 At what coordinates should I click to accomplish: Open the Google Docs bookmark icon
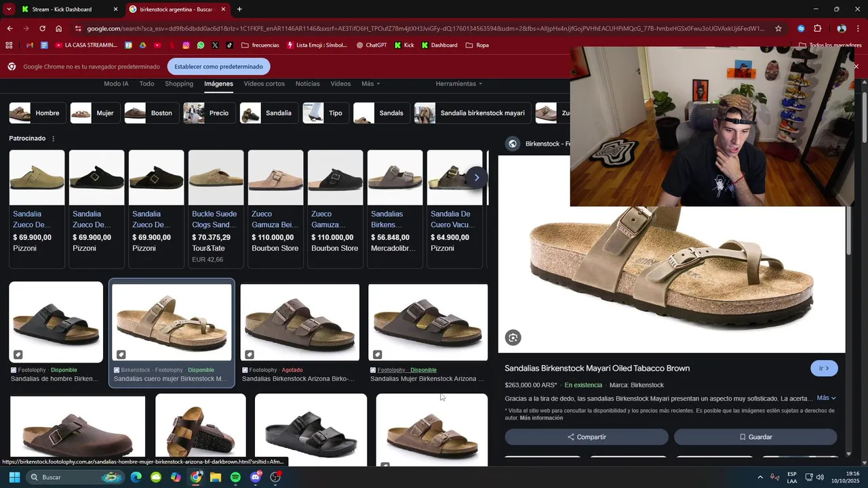pyautogui.click(x=44, y=45)
